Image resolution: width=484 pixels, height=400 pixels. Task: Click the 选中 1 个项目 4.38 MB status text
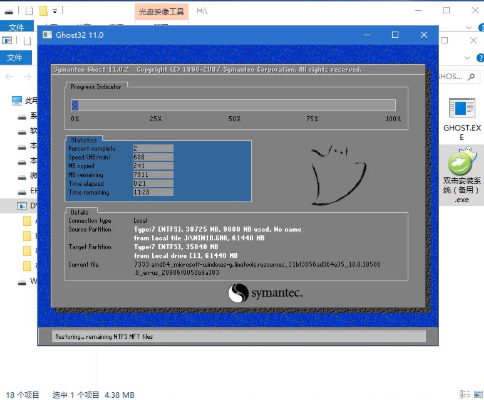point(93,395)
